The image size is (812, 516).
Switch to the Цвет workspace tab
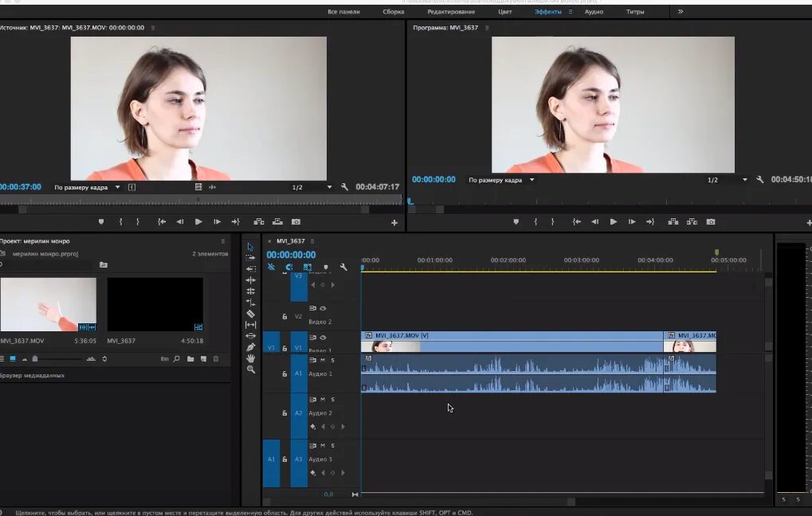[505, 12]
